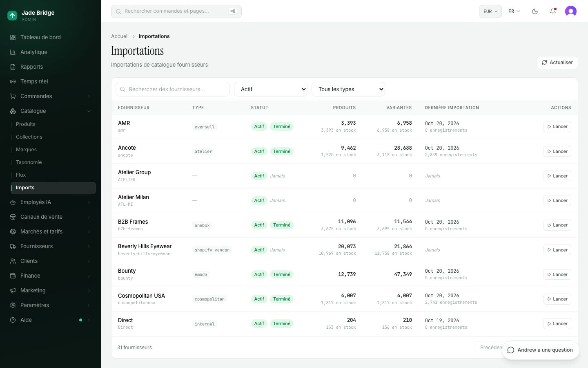This screenshot has width=588, height=368.
Task: Open notifications bell
Action: pyautogui.click(x=553, y=11)
